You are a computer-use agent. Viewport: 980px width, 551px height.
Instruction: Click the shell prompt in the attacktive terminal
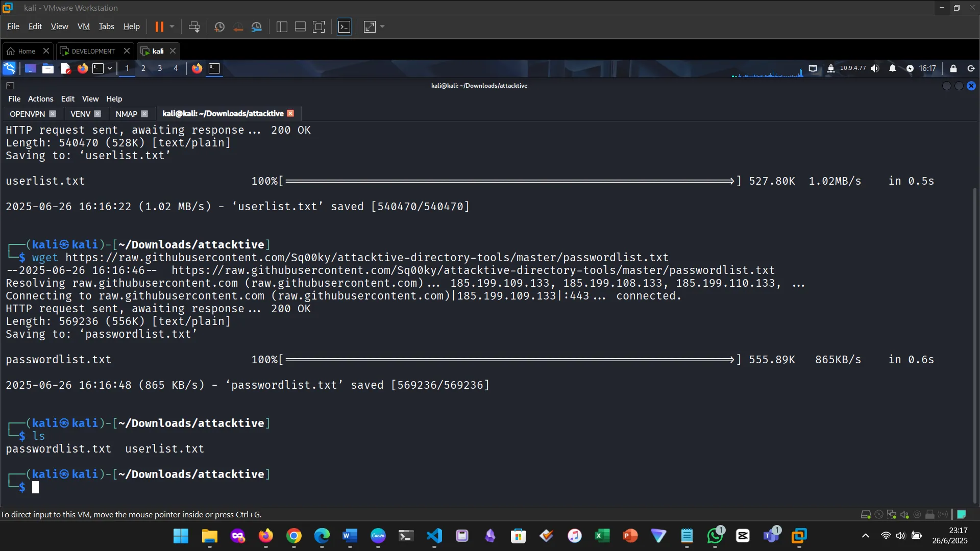pos(36,487)
